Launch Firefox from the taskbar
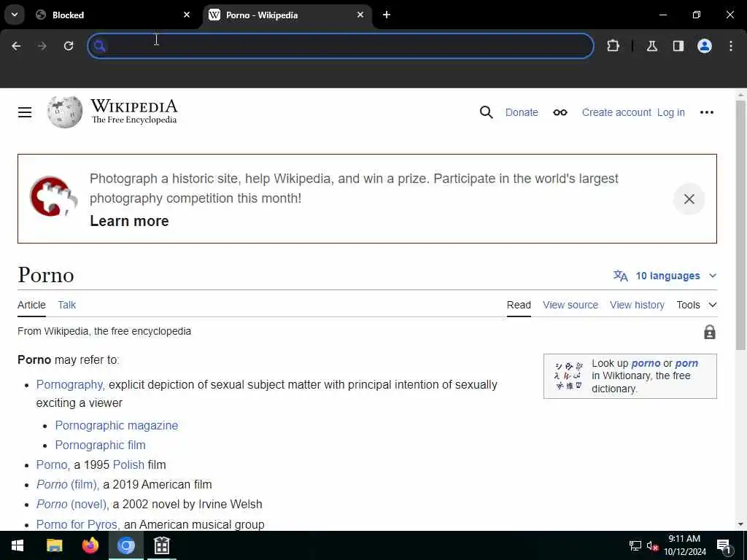 (90, 545)
